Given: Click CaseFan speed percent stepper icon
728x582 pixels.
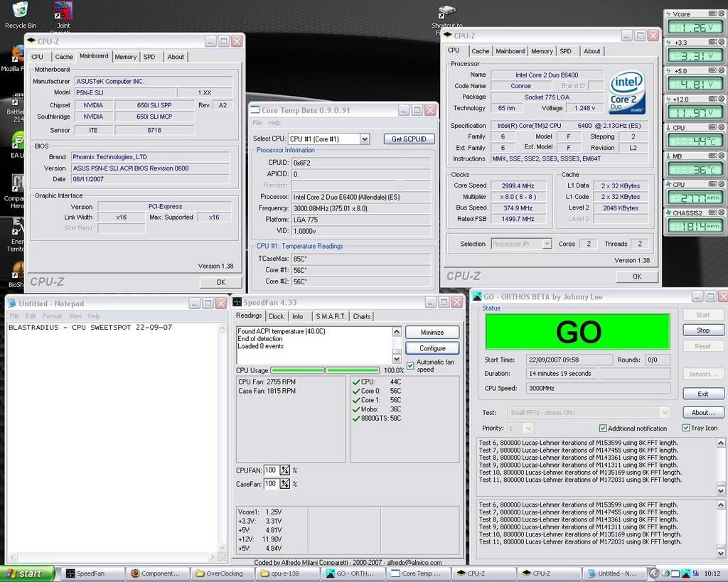Looking at the screenshot, I should point(284,484).
